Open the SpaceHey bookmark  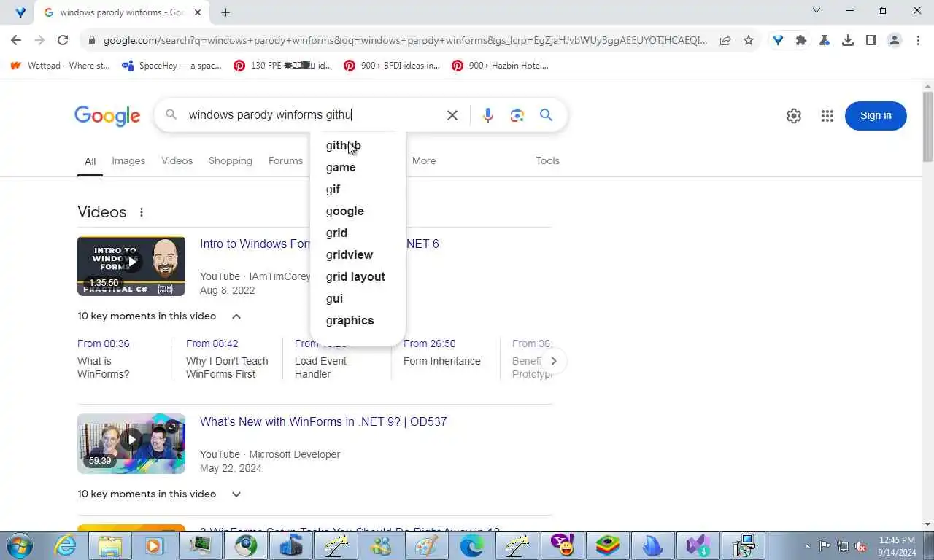(x=171, y=66)
